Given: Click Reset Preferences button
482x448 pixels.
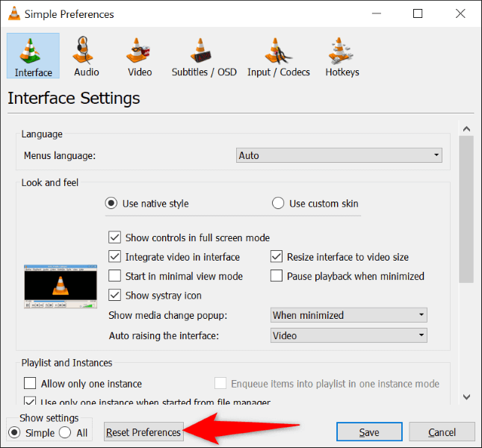Looking at the screenshot, I should (x=143, y=432).
